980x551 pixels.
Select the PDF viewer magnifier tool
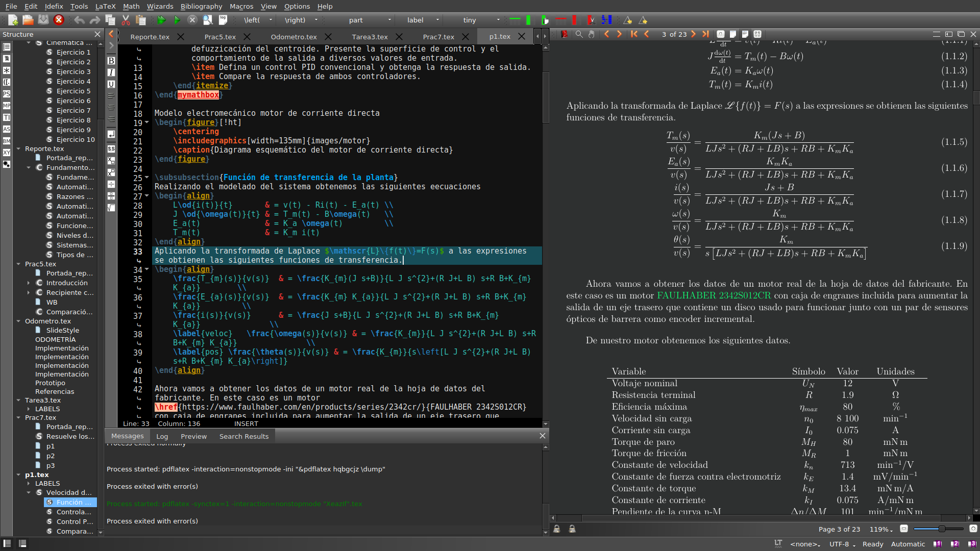[579, 34]
